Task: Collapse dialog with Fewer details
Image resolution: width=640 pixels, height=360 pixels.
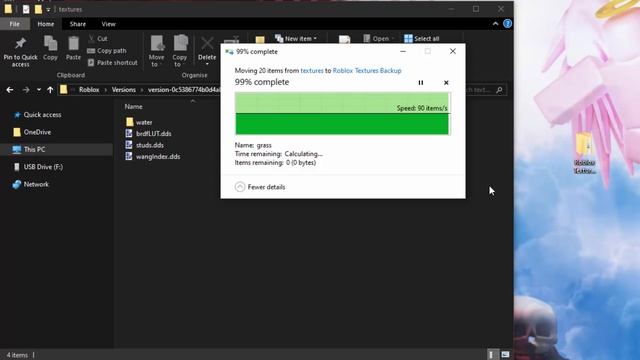Action: (x=260, y=187)
